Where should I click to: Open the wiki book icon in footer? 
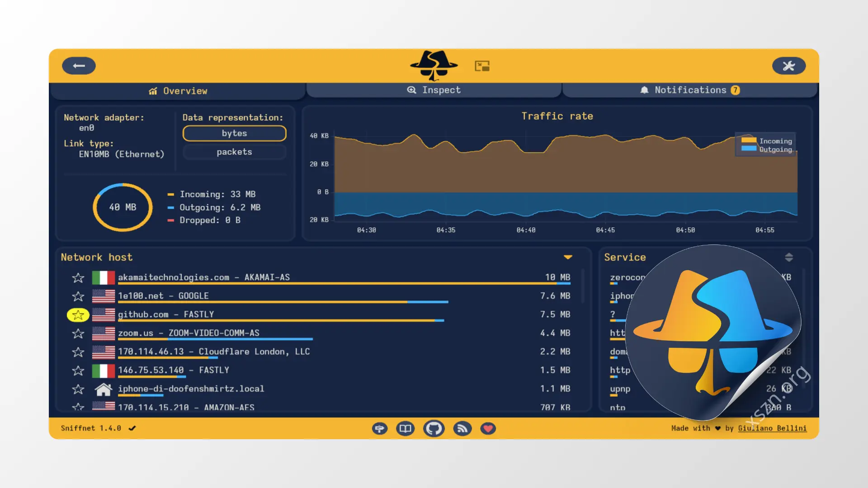point(406,428)
